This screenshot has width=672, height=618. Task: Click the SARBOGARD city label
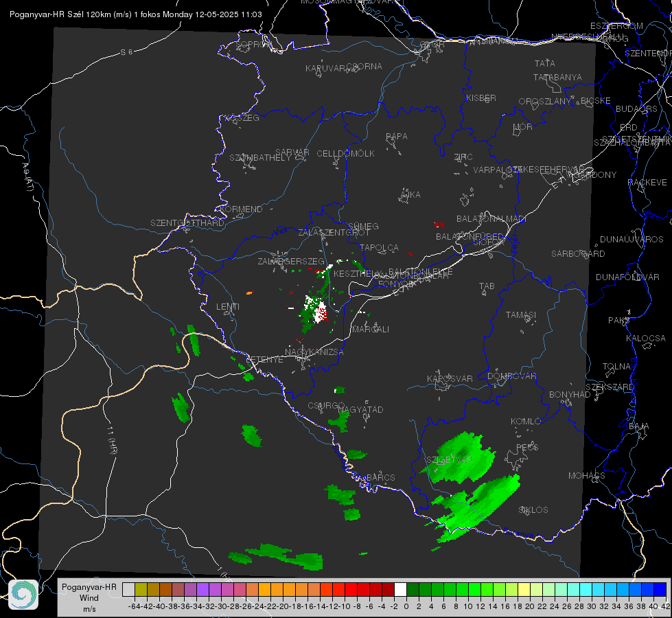pyautogui.click(x=578, y=254)
